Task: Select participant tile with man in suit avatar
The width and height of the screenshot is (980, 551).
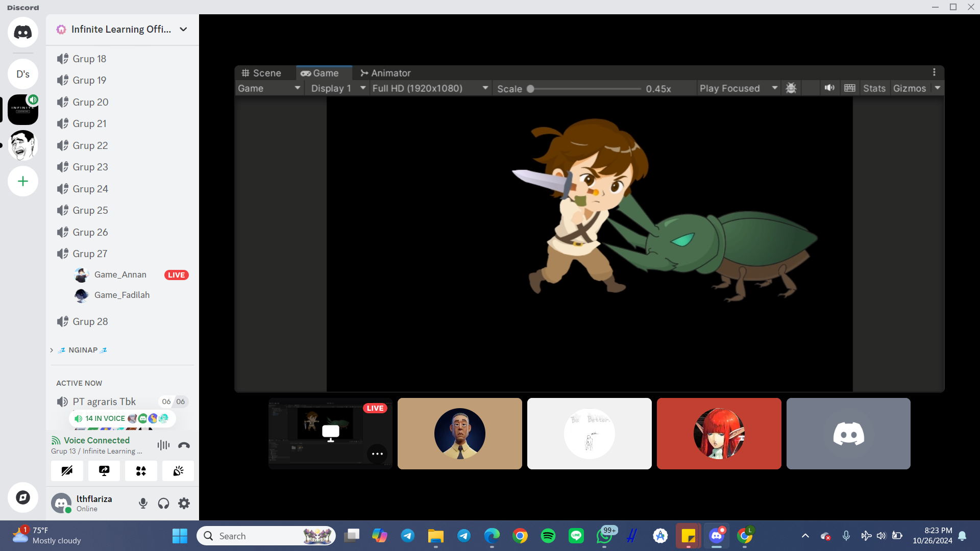Action: [x=460, y=434]
